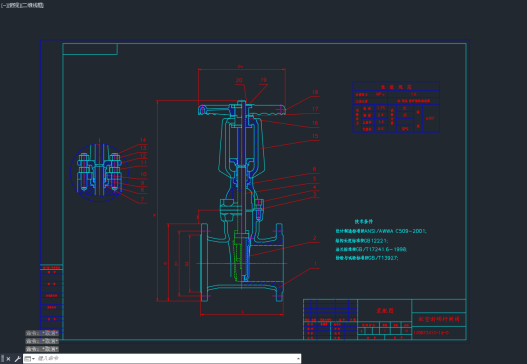Select part balloon number 14
The image size is (527, 364).
click(143, 140)
